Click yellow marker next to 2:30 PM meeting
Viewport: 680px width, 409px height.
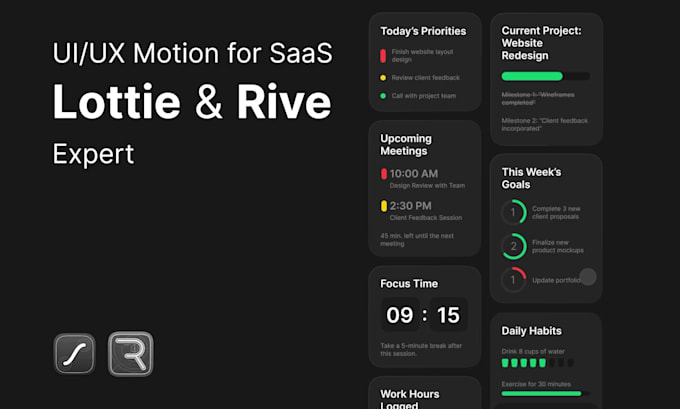384,206
